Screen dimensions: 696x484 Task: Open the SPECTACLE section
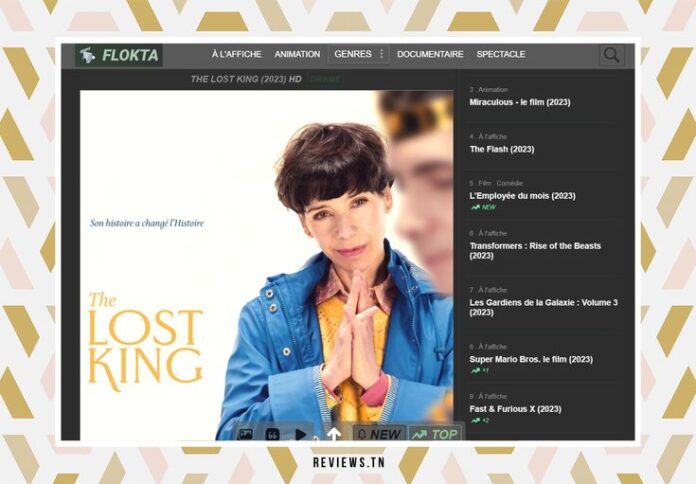501,54
